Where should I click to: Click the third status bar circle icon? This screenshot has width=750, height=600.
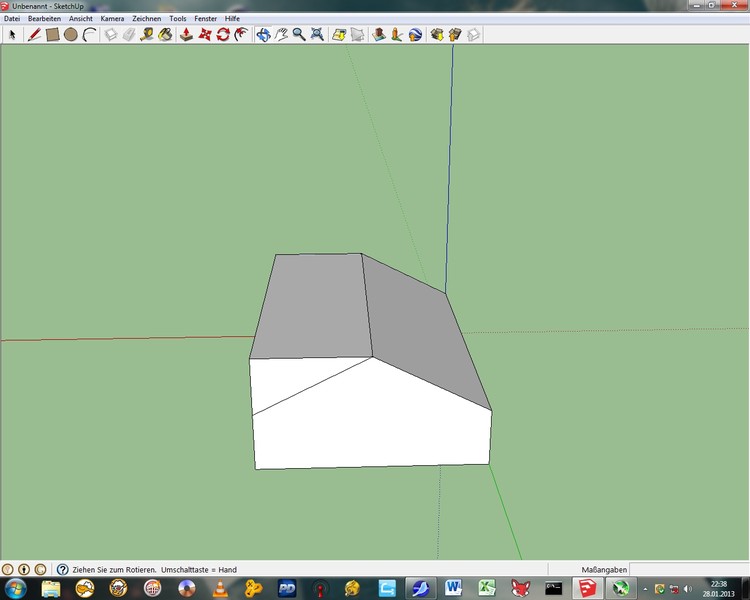pyautogui.click(x=41, y=569)
